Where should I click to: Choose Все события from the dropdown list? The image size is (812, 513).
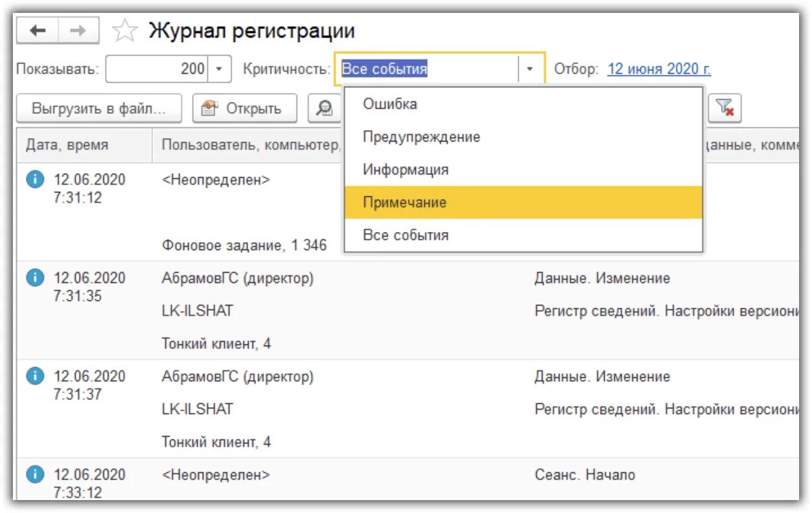[x=523, y=235]
